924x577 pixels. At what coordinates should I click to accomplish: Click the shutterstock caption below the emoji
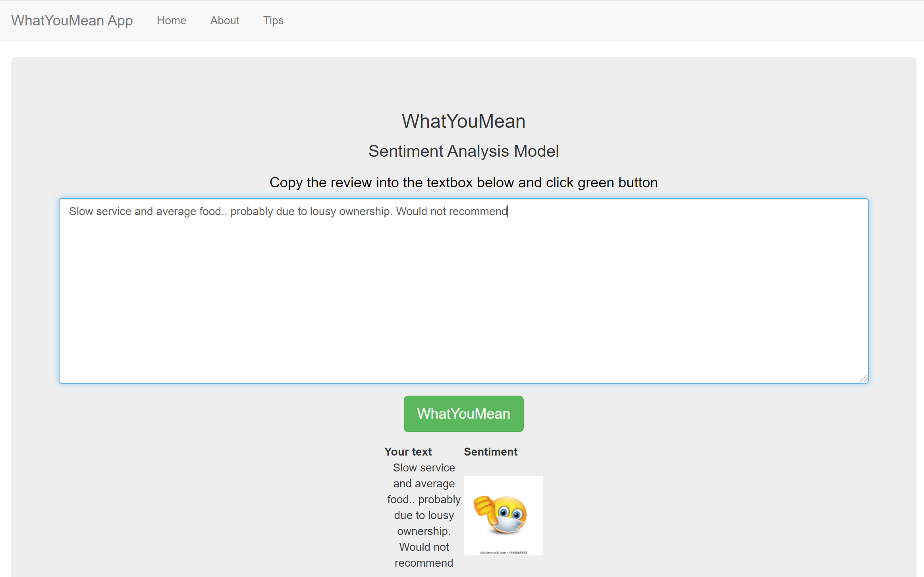point(503,552)
